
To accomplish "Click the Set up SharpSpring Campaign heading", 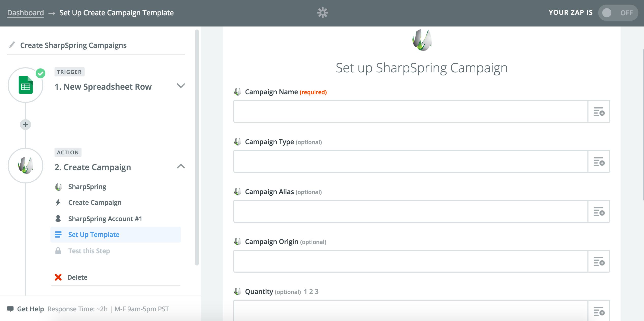I will 422,68.
